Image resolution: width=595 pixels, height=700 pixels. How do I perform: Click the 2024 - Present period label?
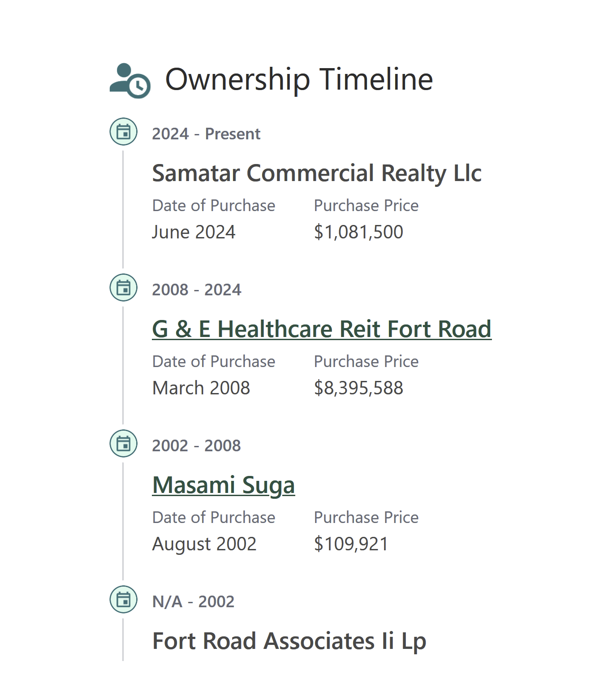pos(206,134)
